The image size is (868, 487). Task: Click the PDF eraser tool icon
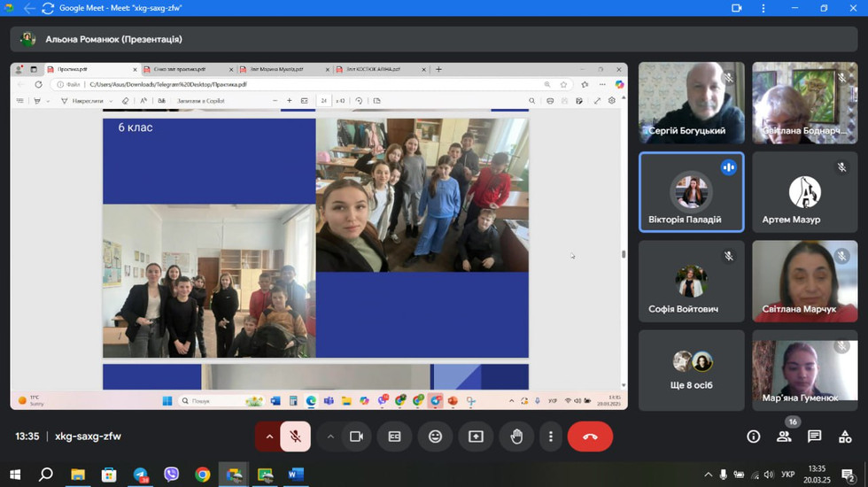pyautogui.click(x=125, y=101)
